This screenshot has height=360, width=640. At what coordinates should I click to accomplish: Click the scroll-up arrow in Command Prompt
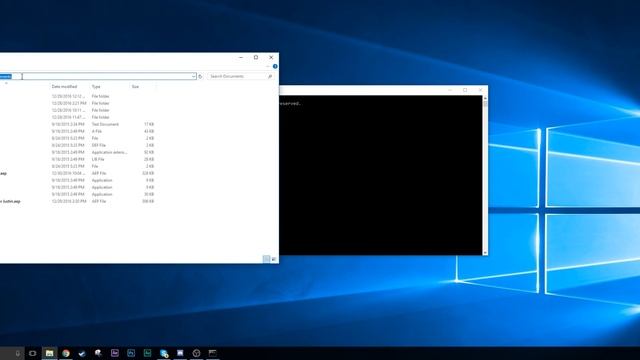click(x=485, y=98)
